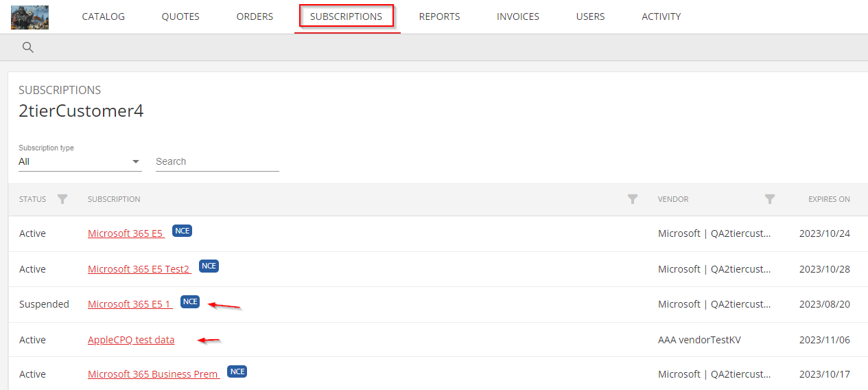Open the Subscription type dropdown
The width and height of the screenshot is (868, 390).
click(80, 162)
